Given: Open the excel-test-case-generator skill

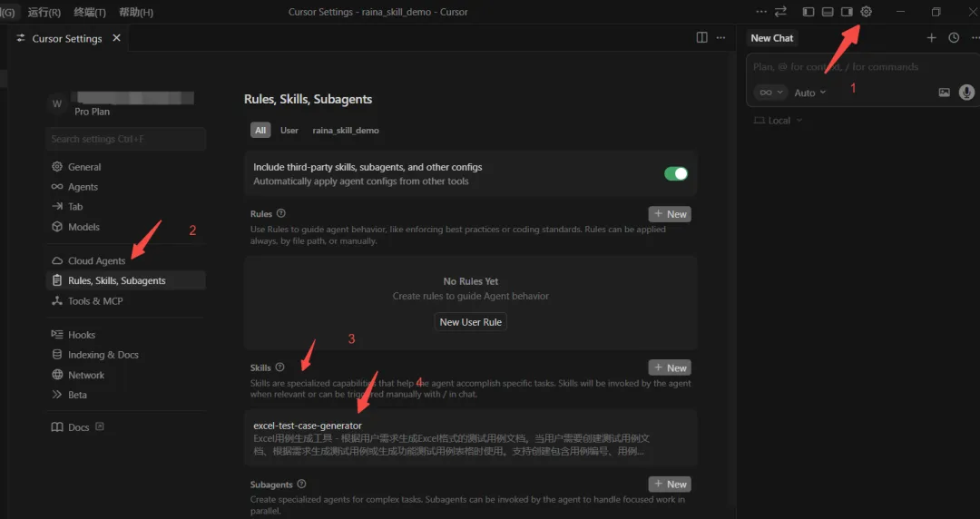Looking at the screenshot, I should tap(471, 437).
